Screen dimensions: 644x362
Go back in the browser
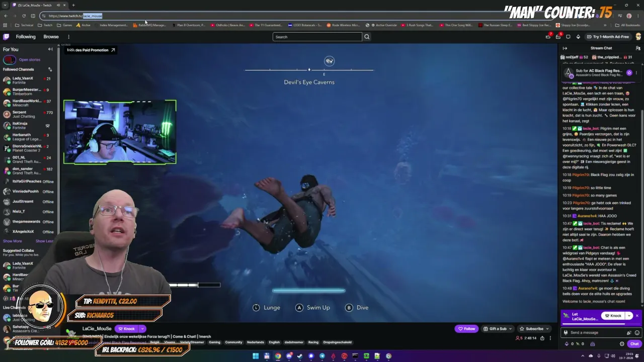click(6, 16)
